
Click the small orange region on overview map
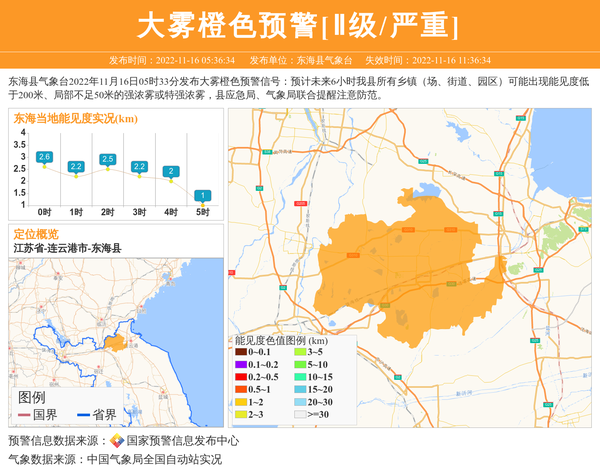116,343
